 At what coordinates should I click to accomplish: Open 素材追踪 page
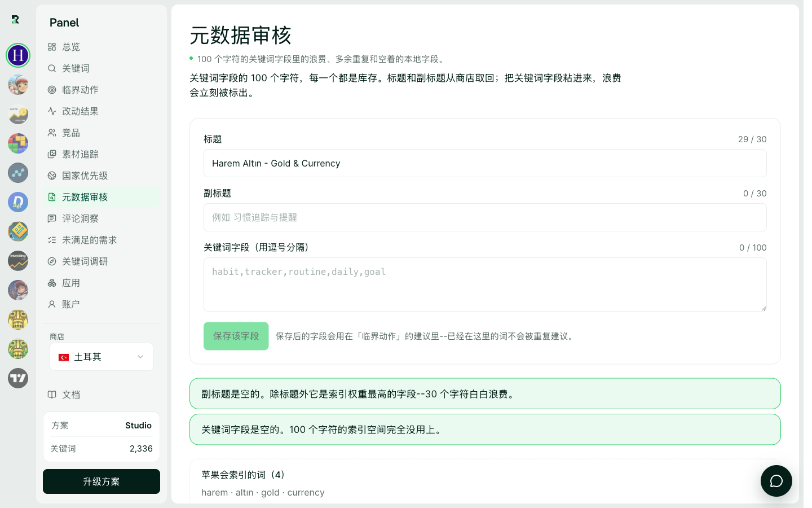[101, 154]
